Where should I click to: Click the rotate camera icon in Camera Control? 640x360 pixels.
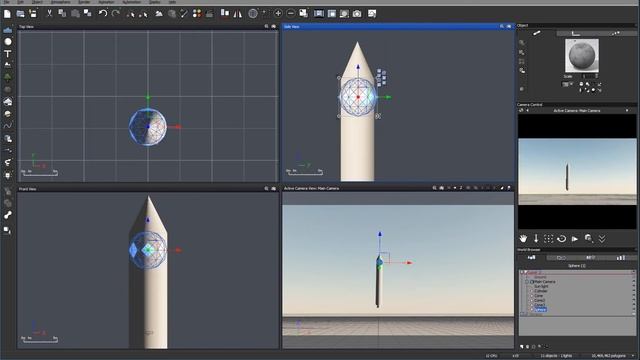pyautogui.click(x=562, y=239)
